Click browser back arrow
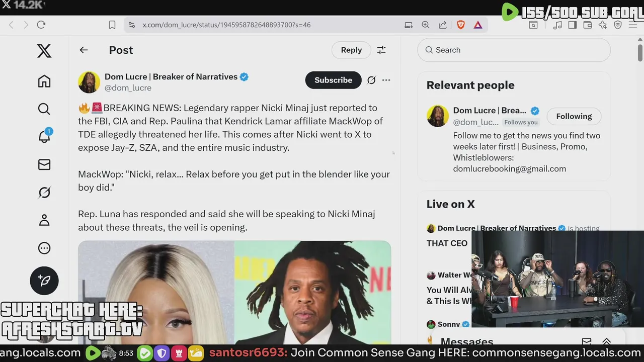Viewport: 644px width, 362px height. 11,25
